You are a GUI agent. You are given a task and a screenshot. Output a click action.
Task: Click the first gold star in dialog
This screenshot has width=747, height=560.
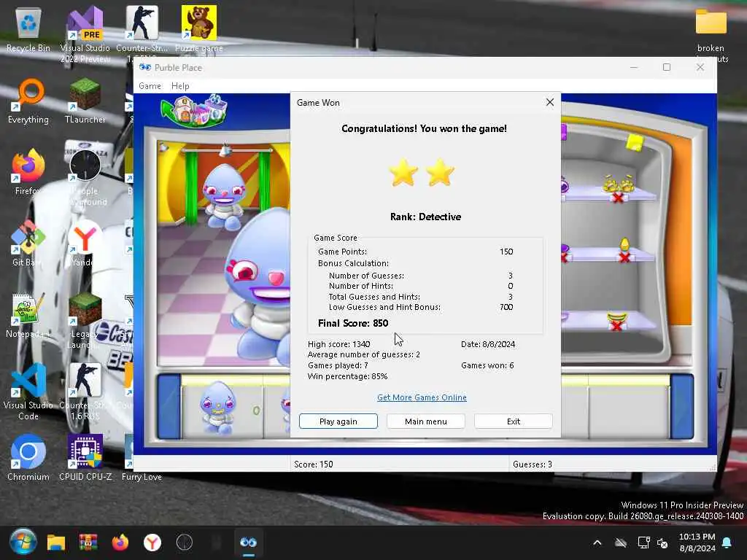403,172
